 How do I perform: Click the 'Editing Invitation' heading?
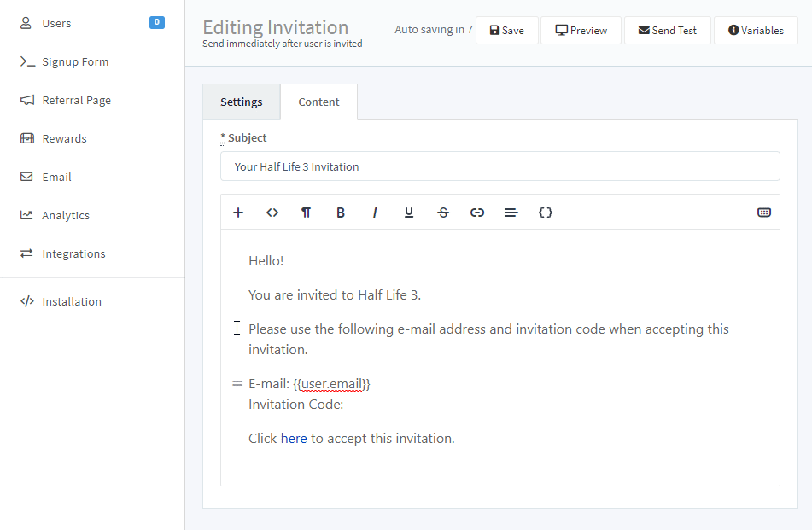[276, 27]
